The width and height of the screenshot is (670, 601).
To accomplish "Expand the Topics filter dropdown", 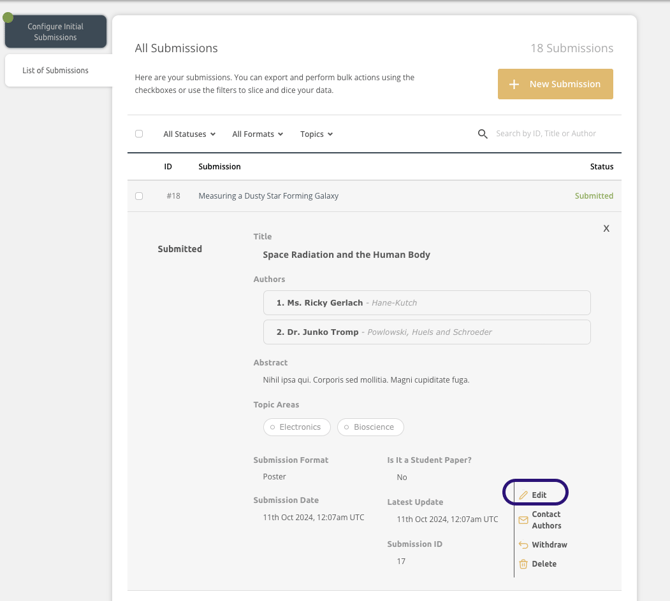I will pyautogui.click(x=316, y=134).
